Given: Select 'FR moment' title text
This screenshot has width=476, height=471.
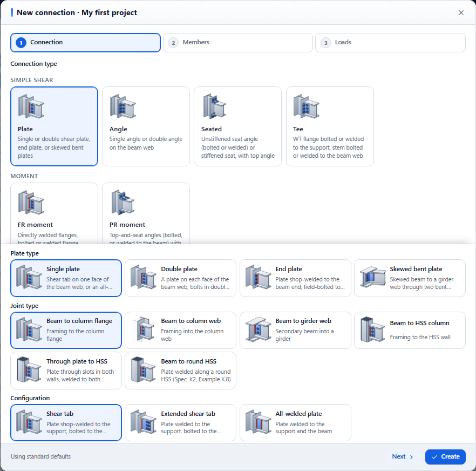Looking at the screenshot, I should [35, 225].
